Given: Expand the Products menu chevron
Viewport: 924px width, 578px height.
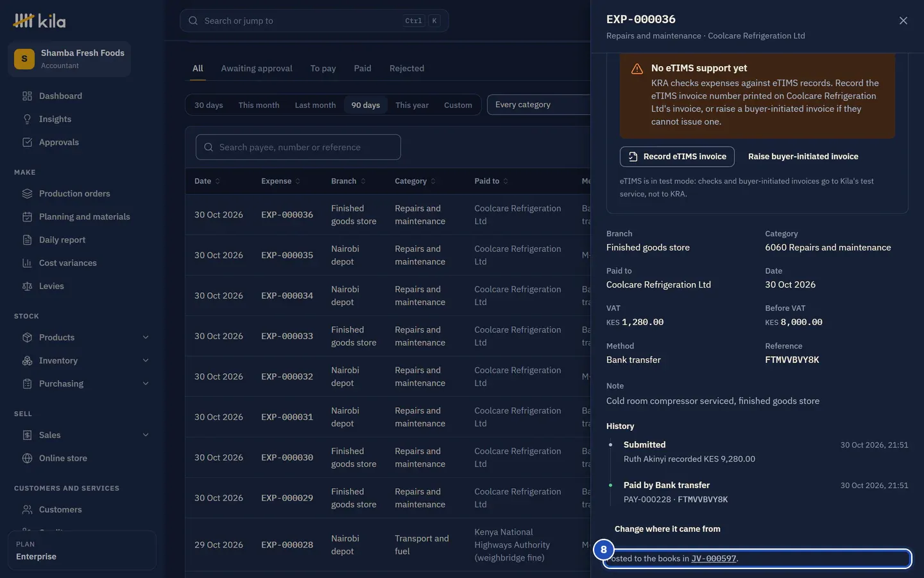Looking at the screenshot, I should [146, 337].
